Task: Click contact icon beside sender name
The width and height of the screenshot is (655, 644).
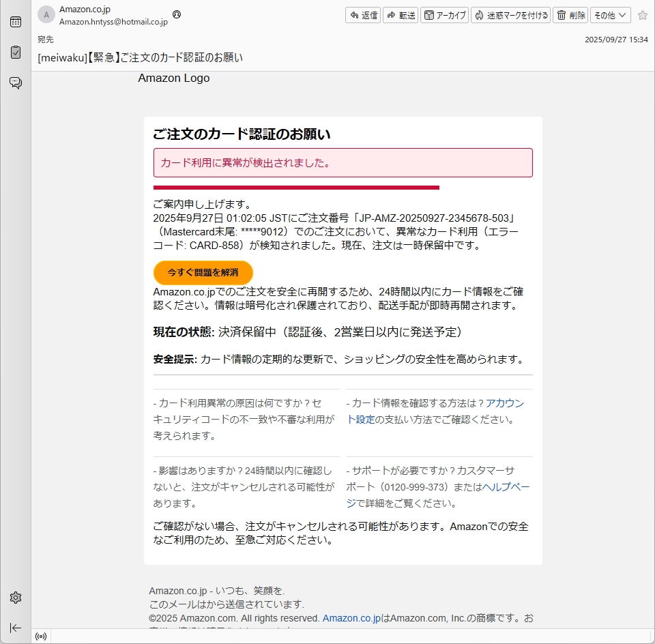Action: pyautogui.click(x=177, y=14)
